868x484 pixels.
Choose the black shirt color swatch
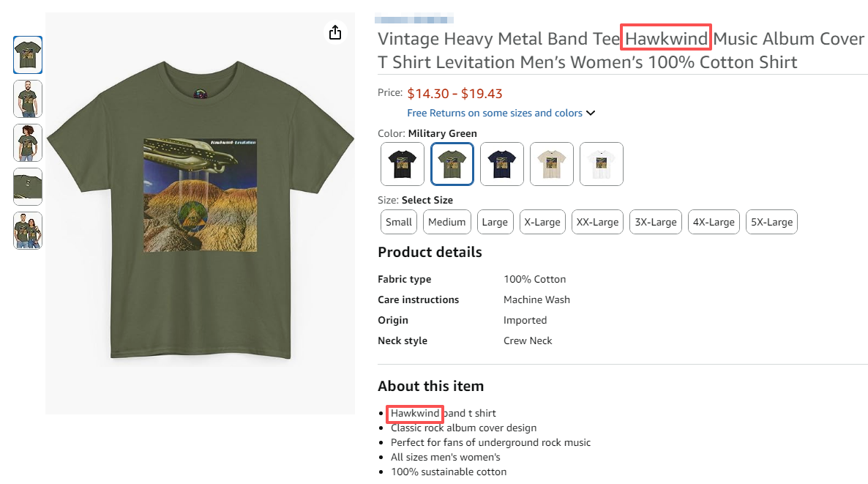coord(403,164)
